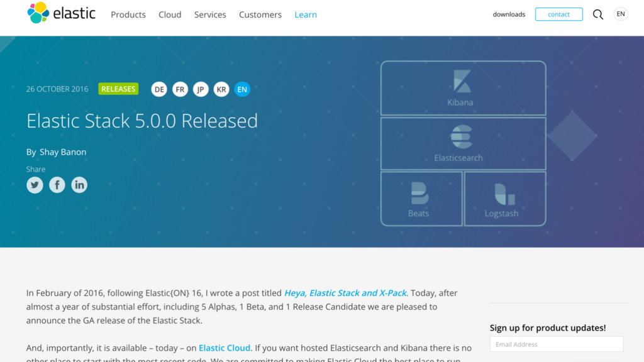Go to downloads page
This screenshot has height=362, width=644.
tap(509, 14)
